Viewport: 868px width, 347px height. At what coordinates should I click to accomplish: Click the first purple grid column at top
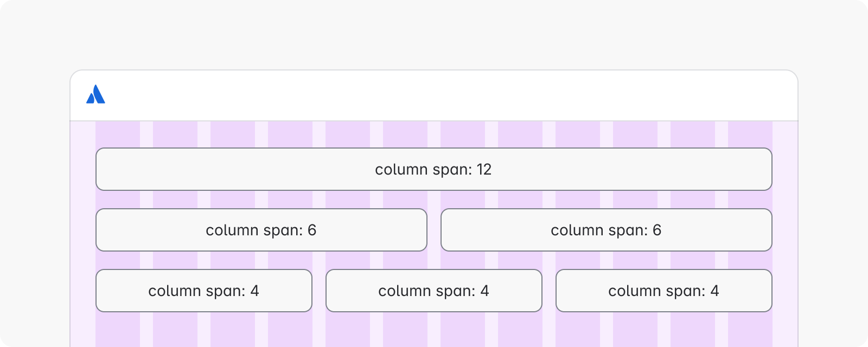coord(118,134)
